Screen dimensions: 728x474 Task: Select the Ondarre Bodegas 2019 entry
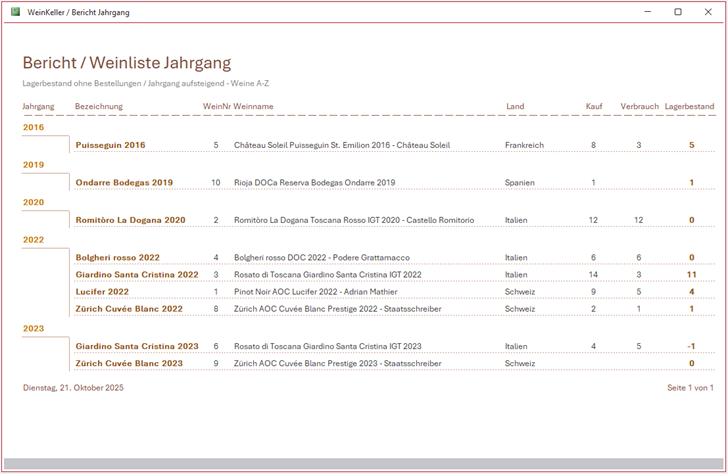point(124,183)
